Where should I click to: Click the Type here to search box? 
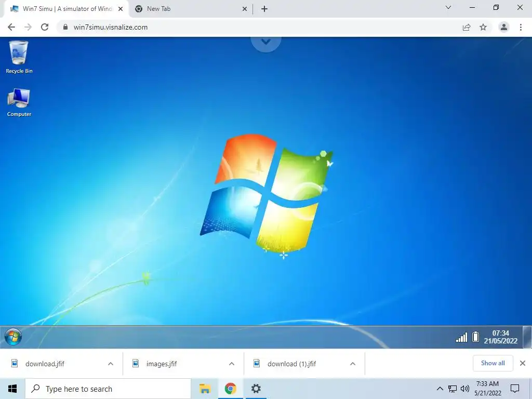108,389
